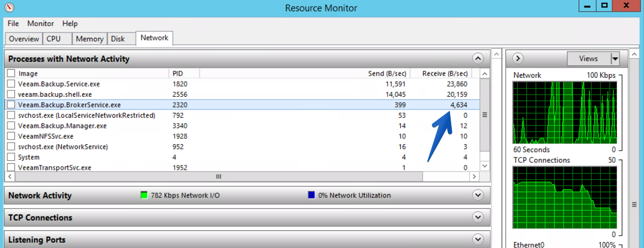Click the PID value 2556

(x=180, y=94)
